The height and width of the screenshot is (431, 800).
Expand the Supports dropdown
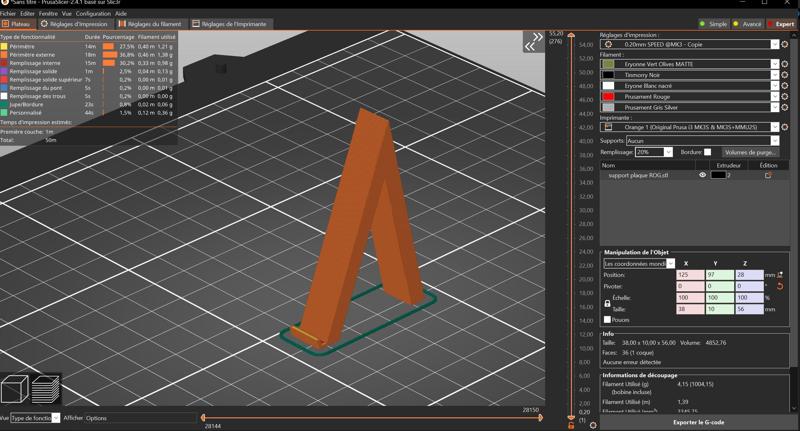(774, 141)
